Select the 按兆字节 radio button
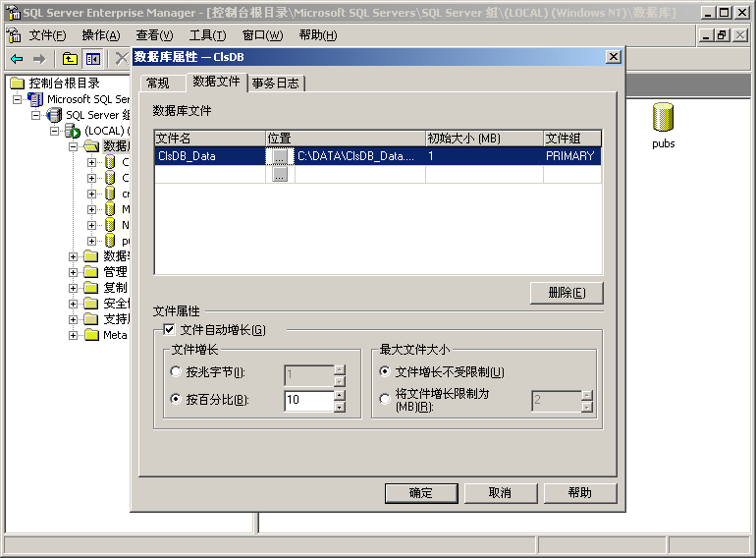This screenshot has height=558, width=756. click(x=176, y=372)
